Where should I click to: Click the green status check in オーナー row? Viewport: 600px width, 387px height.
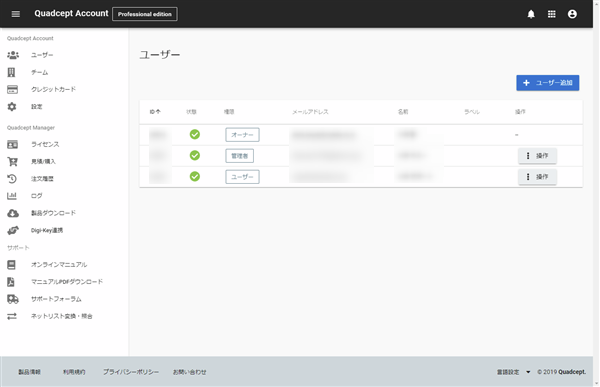click(195, 134)
